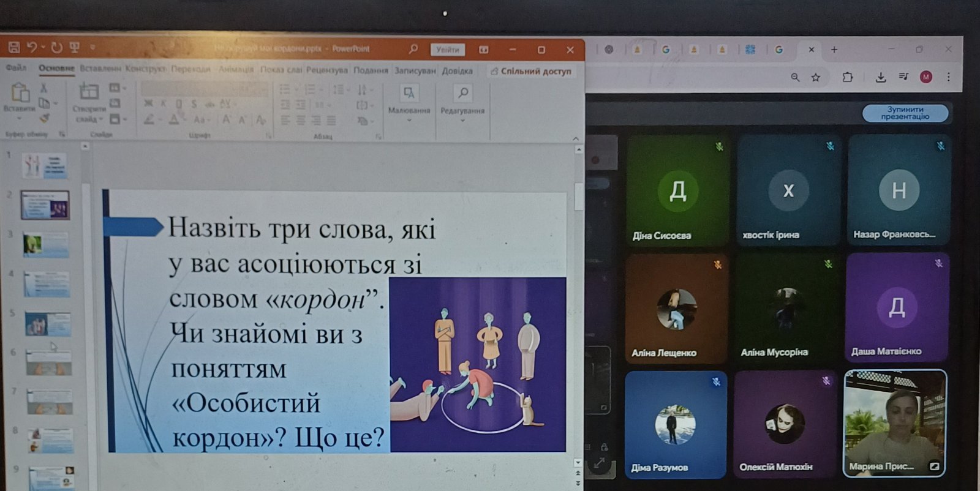The image size is (980, 491).
Task: Click the muted mic icon on Назар Франковський tile
Action: pos(941,146)
